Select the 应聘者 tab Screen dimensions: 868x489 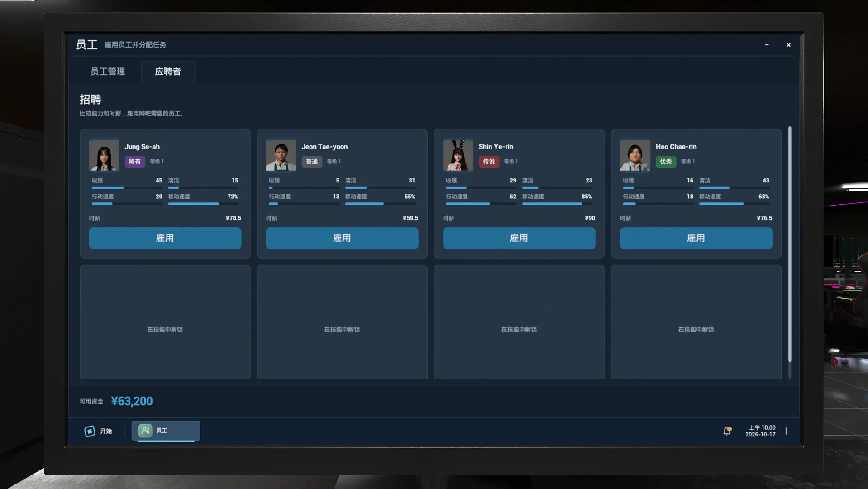pyautogui.click(x=168, y=72)
